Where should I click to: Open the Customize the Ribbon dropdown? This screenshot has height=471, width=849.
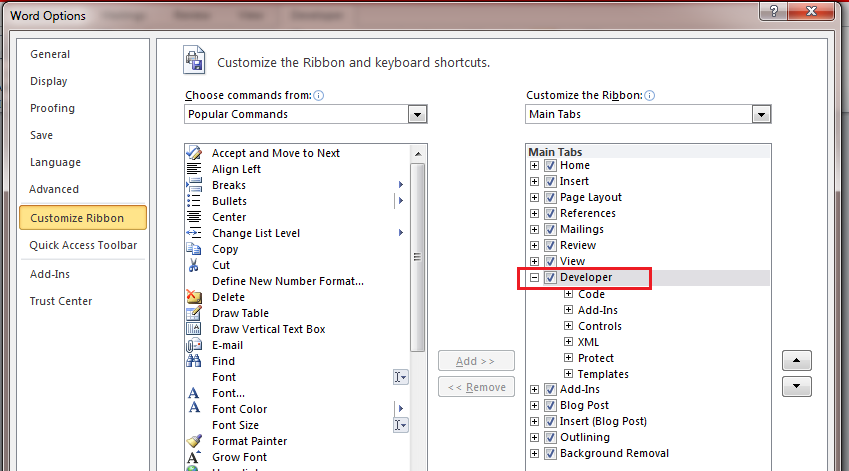click(761, 114)
